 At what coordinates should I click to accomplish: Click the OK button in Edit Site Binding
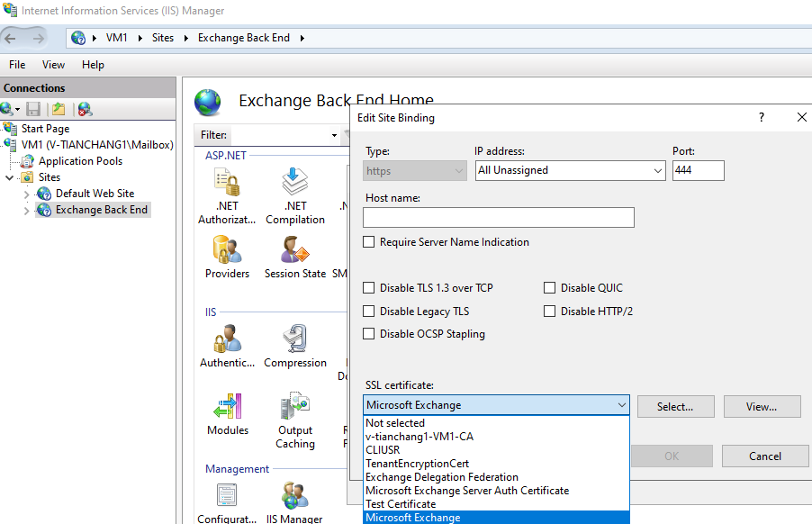click(x=672, y=456)
